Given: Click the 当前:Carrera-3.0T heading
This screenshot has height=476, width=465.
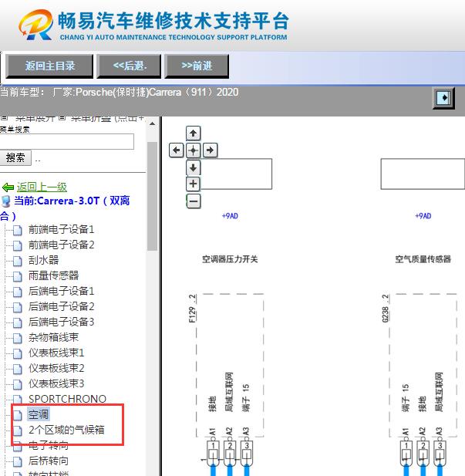Looking at the screenshot, I should (66, 208).
